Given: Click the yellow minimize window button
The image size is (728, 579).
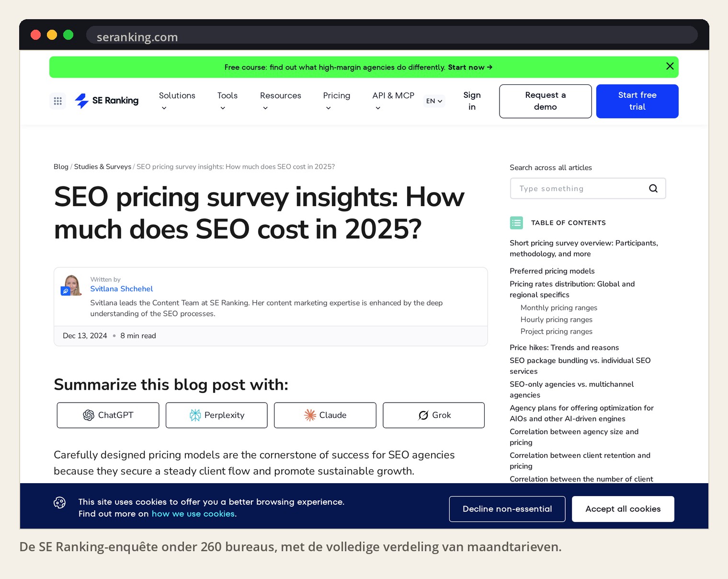Looking at the screenshot, I should [x=52, y=35].
